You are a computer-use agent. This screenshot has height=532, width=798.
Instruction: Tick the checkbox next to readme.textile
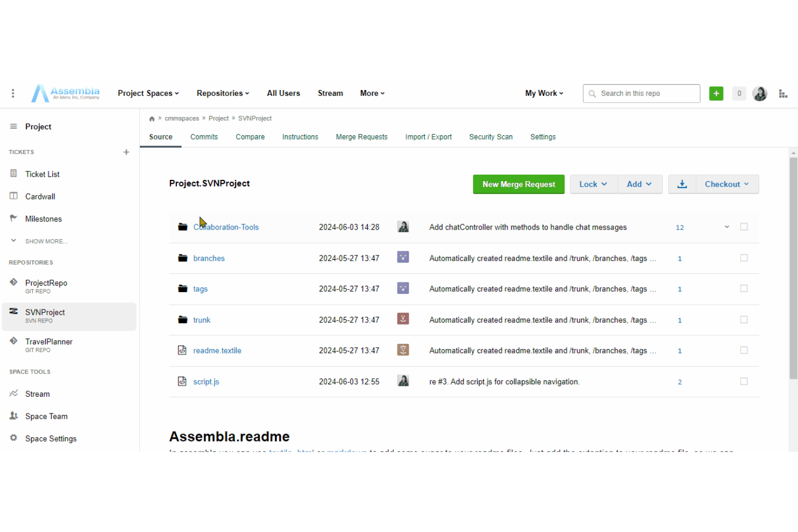pos(744,350)
